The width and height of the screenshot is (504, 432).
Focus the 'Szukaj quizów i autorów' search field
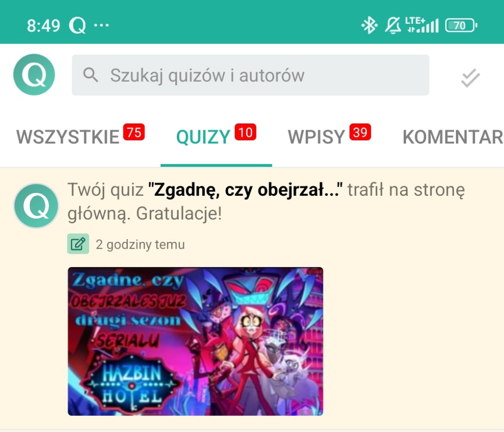point(251,75)
